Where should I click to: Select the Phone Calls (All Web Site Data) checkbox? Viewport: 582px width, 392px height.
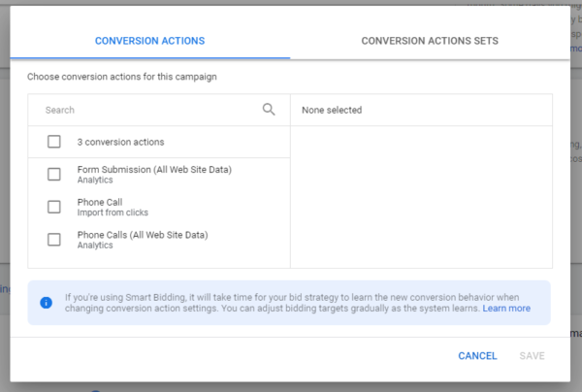point(54,239)
